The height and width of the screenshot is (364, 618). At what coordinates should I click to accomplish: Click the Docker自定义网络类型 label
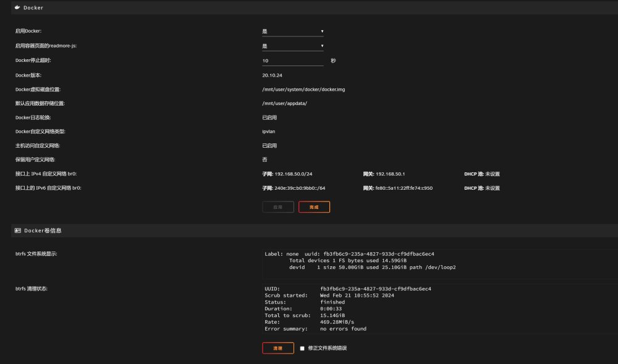40,132
